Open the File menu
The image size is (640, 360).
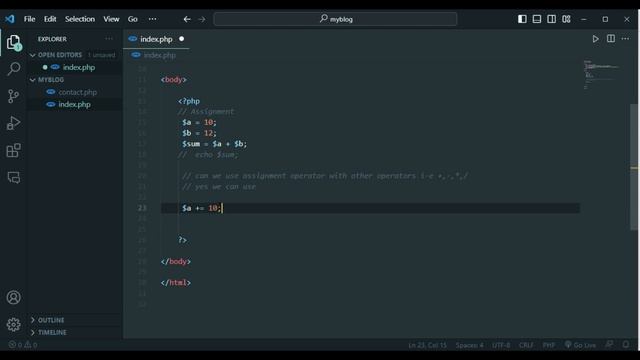point(29,19)
